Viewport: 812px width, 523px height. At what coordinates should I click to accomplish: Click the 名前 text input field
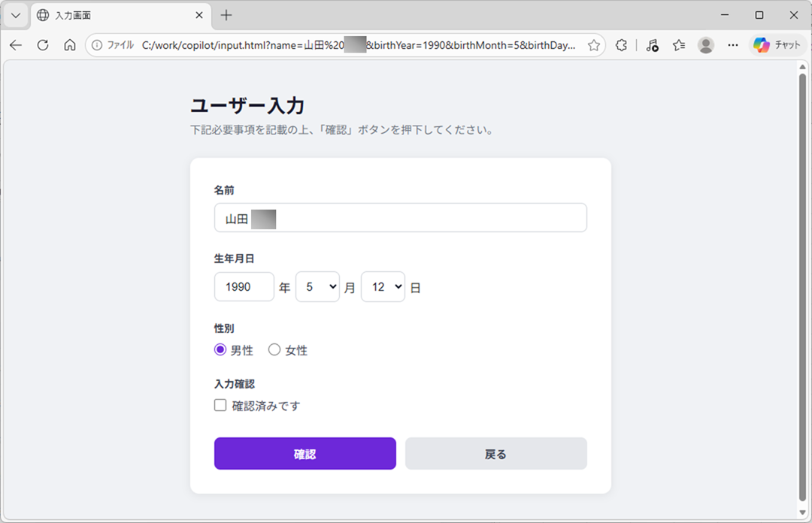[x=421, y=218]
